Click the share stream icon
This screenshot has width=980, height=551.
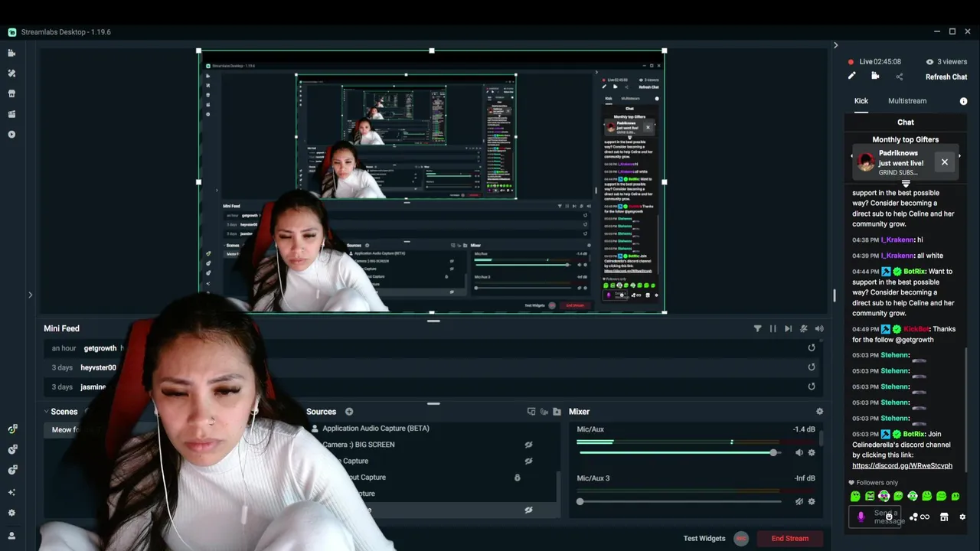pyautogui.click(x=899, y=77)
